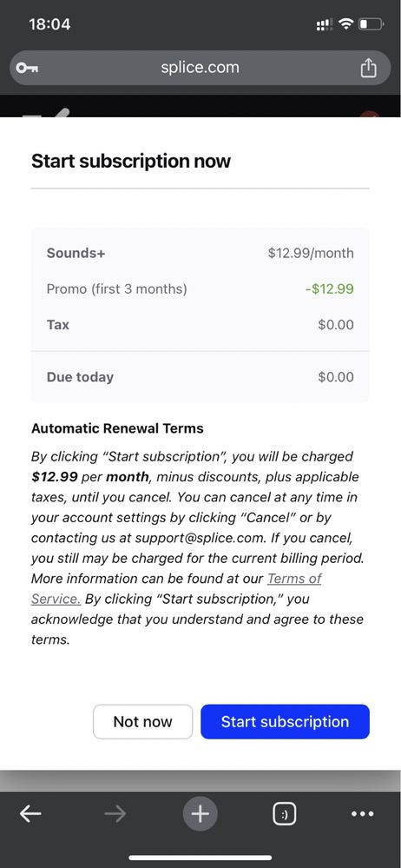401x868 pixels.
Task: Tap the Due today total row
Action: click(x=200, y=377)
